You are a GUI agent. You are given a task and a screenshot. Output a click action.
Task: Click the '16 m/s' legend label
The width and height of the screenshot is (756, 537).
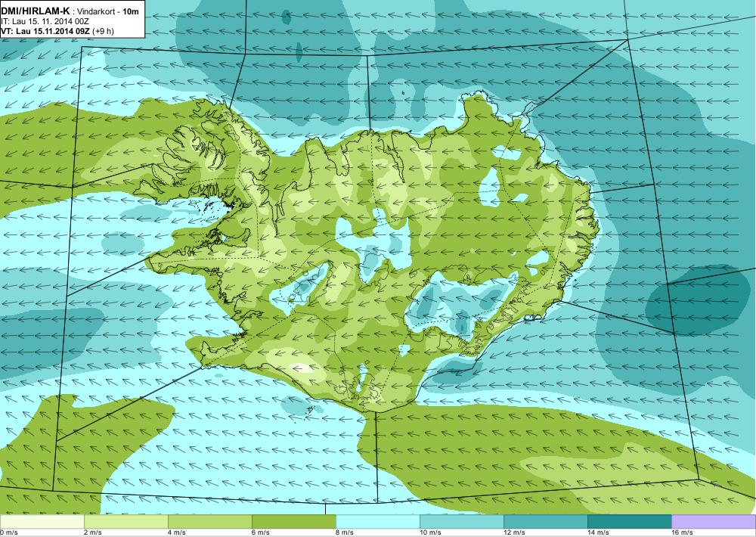[x=682, y=532]
